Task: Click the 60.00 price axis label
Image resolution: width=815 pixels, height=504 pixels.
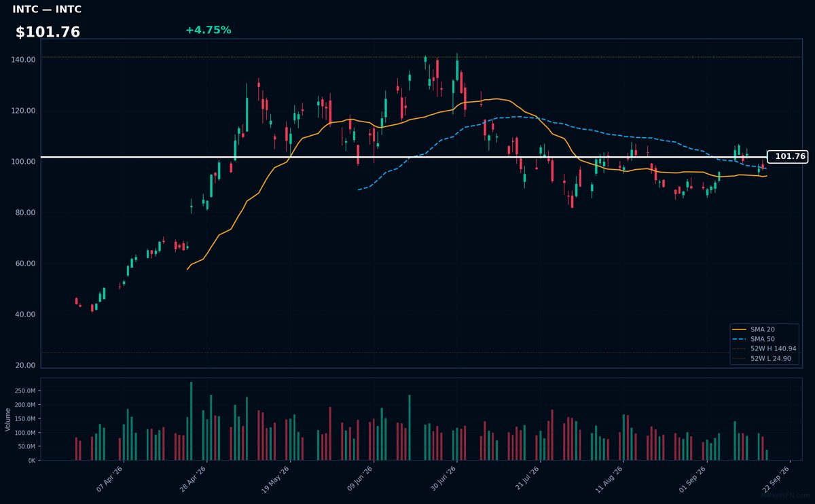Action: pyautogui.click(x=26, y=264)
